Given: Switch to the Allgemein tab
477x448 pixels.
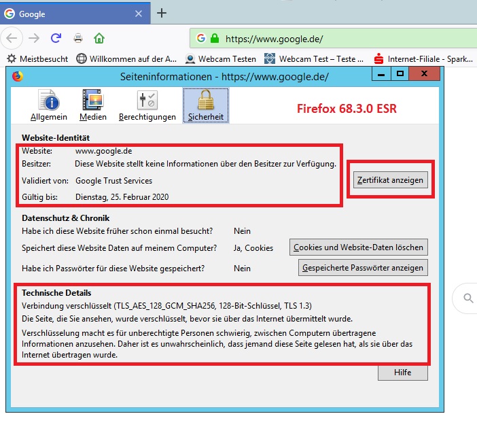Looking at the screenshot, I should coord(49,105).
